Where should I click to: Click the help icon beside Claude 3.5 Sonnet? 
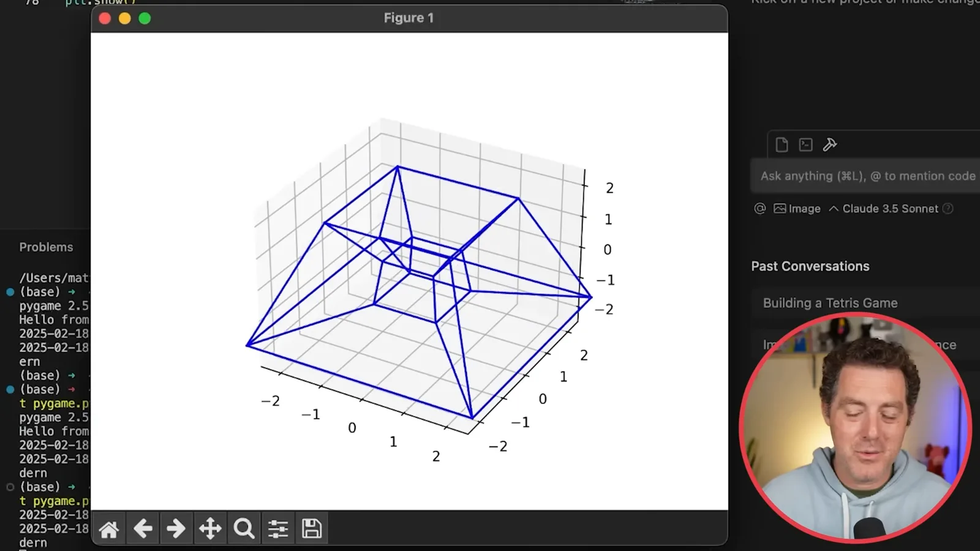pos(948,209)
